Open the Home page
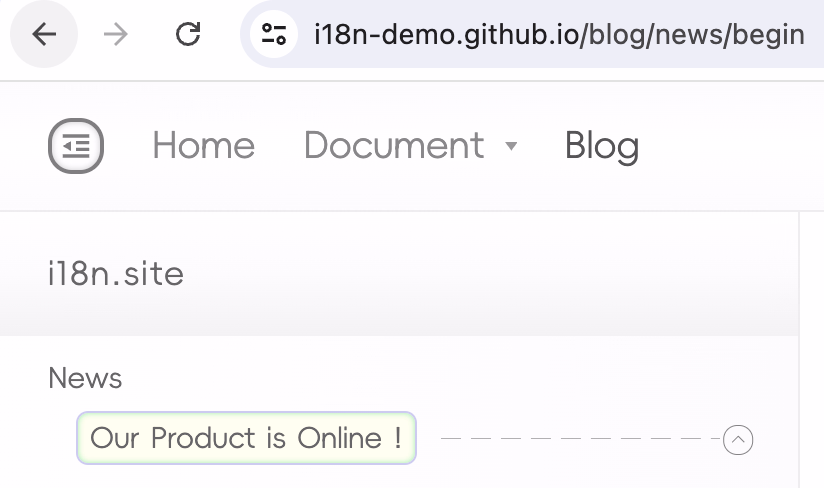 coord(204,146)
